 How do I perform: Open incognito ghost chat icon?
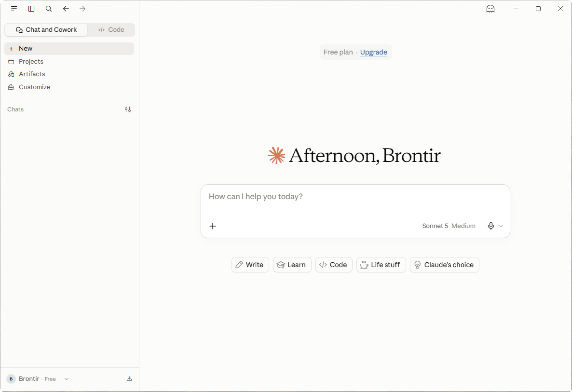point(490,9)
